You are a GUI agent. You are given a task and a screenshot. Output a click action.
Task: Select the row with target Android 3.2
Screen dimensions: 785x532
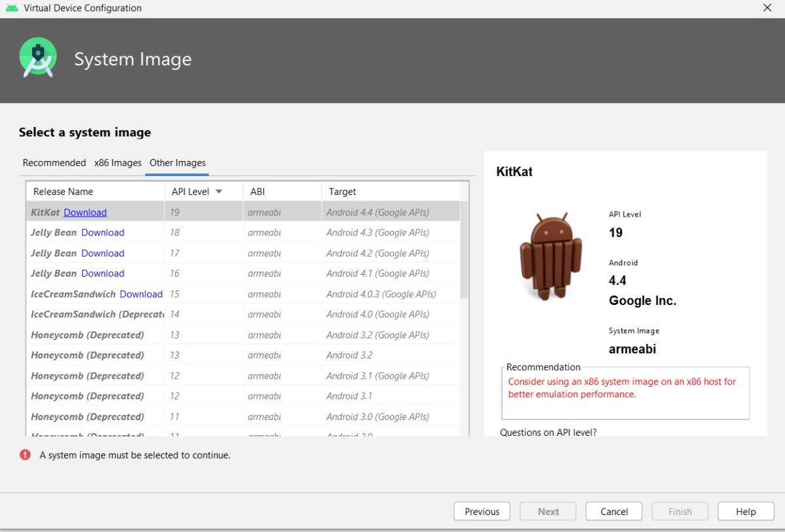tap(243, 355)
